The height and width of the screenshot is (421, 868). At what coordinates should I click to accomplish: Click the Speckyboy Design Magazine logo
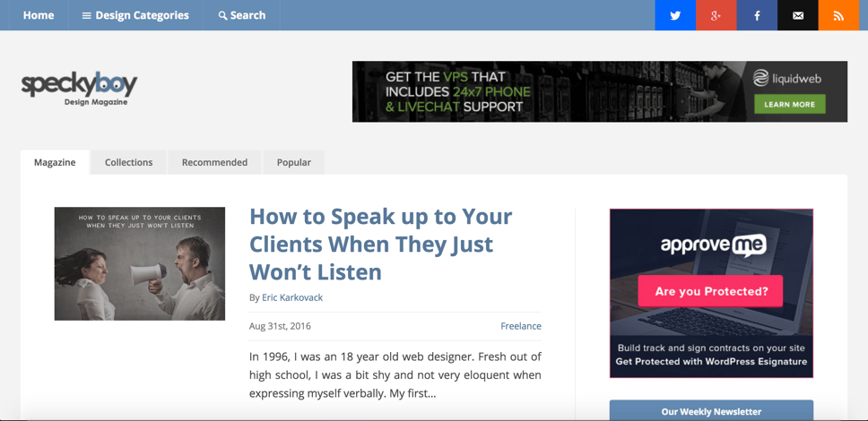[x=79, y=89]
